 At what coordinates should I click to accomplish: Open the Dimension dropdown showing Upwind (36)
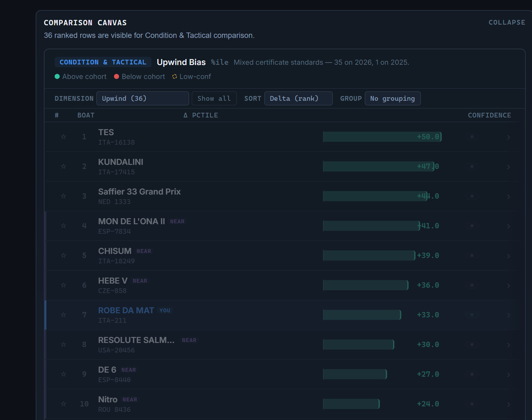tap(143, 99)
